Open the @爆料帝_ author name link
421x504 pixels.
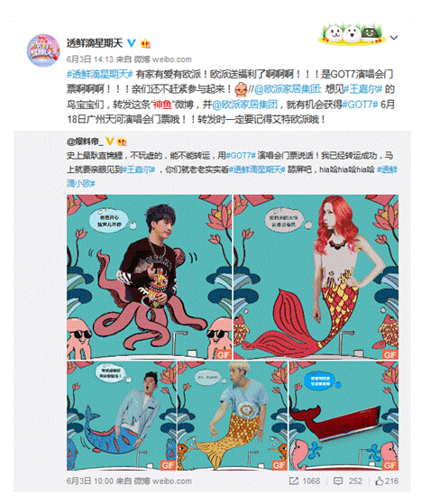[x=85, y=142]
